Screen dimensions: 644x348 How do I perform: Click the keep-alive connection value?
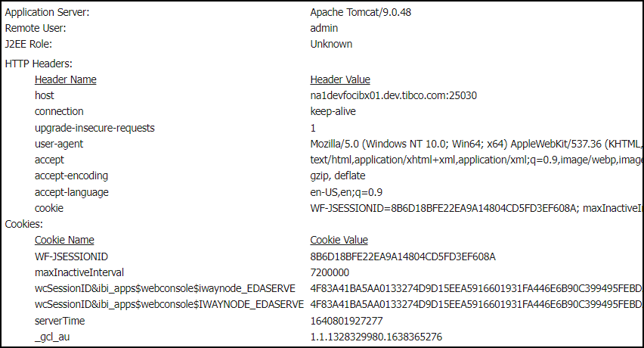[333, 111]
